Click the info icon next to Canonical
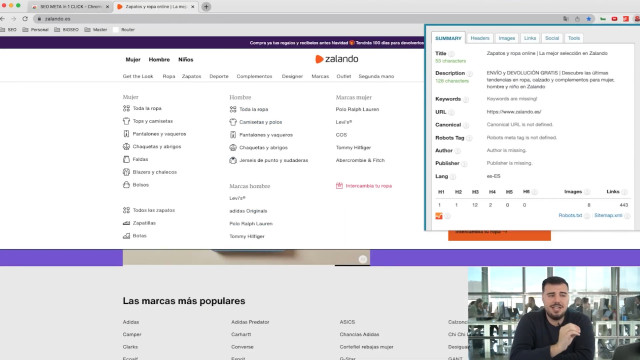 pyautogui.click(x=466, y=125)
